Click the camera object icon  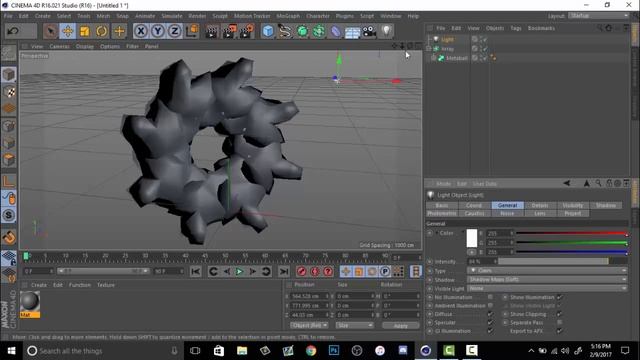[x=369, y=31]
